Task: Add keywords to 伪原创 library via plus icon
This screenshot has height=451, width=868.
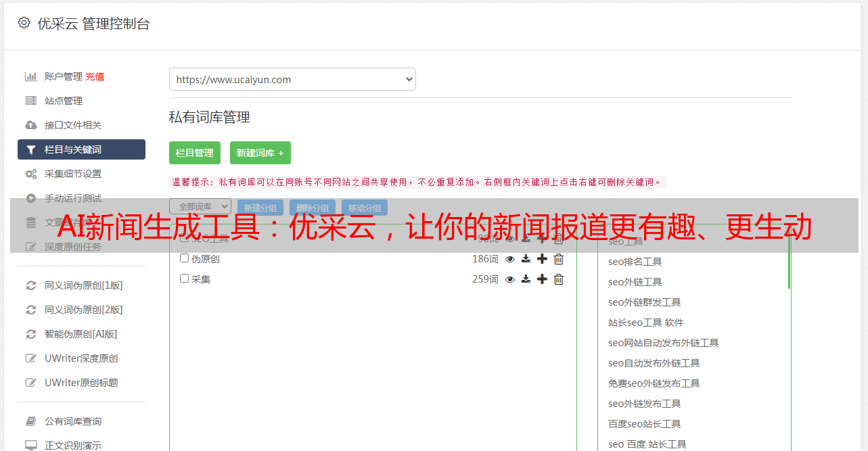Action: 542,259
